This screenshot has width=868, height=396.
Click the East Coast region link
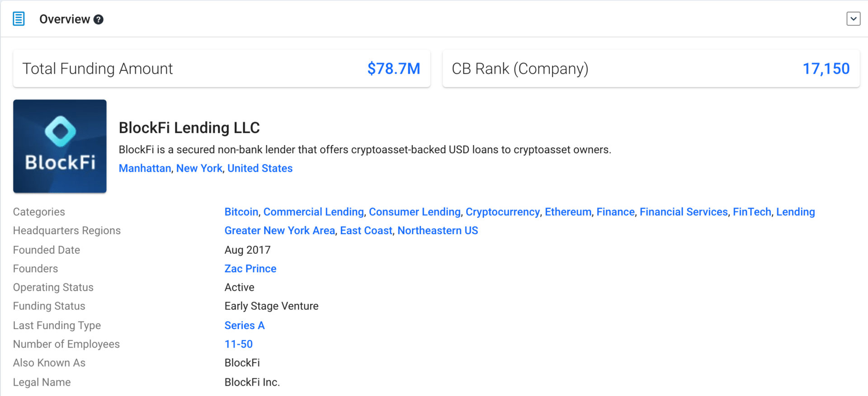pyautogui.click(x=366, y=231)
